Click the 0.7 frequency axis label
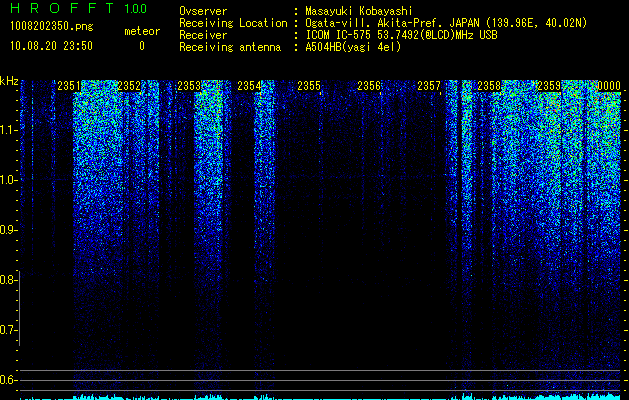Viewport: 629px width, 400px height. click(x=7, y=330)
